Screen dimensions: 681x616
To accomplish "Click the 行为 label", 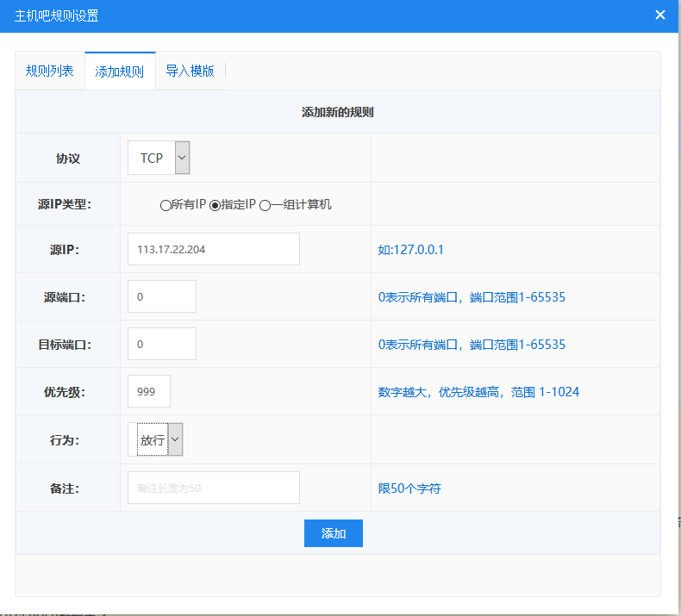I will coord(65,440).
